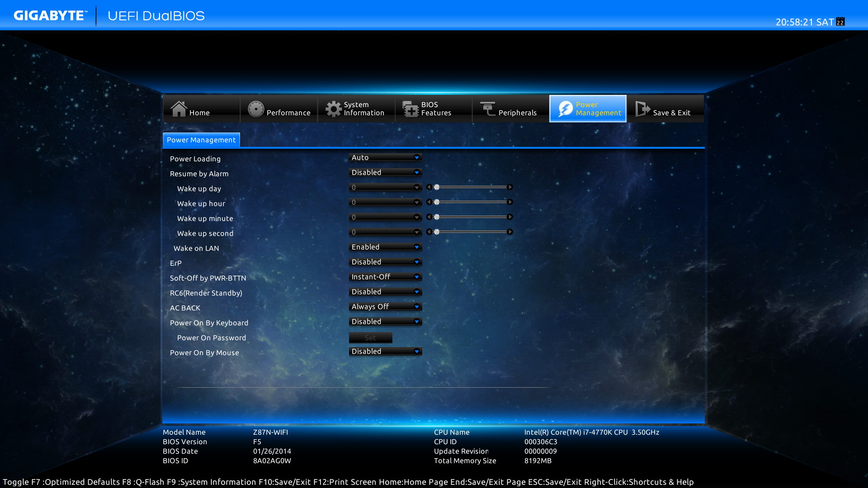Click the Power On Password Set button
This screenshot has height=488, width=868.
pos(370,338)
